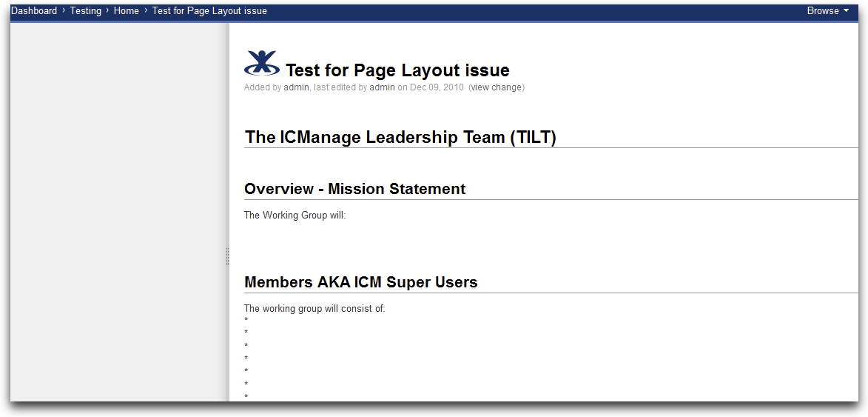Click chevron separator after Dashboard breadcrumb
The height and width of the screenshot is (417, 868).
(x=64, y=10)
